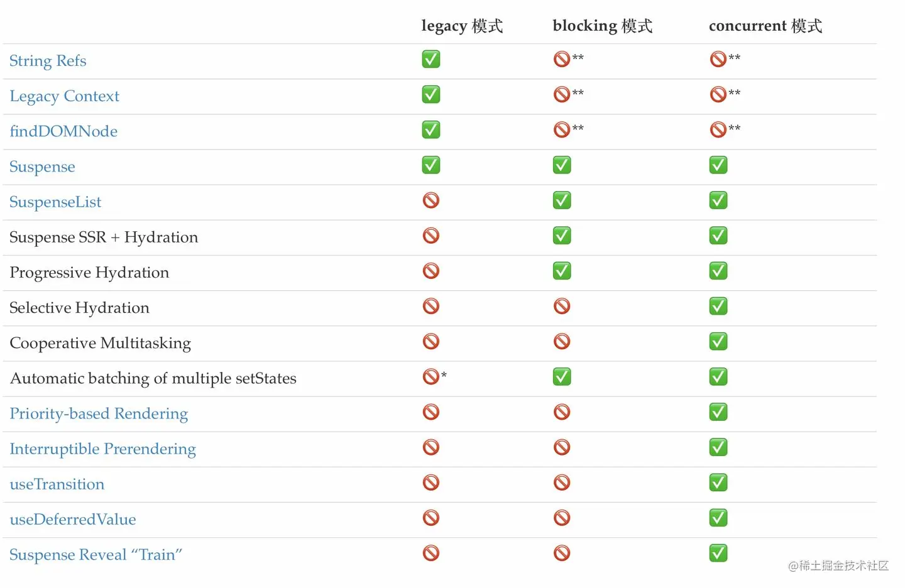Open the String Refs link
The height and width of the screenshot is (588, 905).
coord(48,61)
